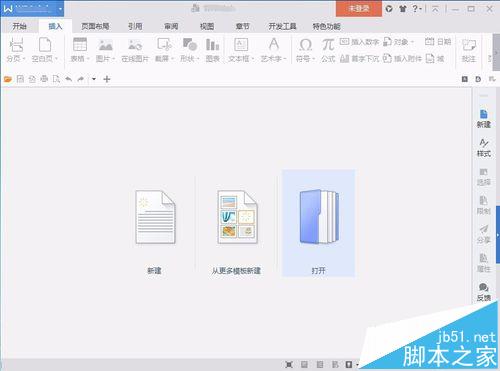Open the 审阅 review tab
The height and width of the screenshot is (371, 500).
(x=171, y=26)
